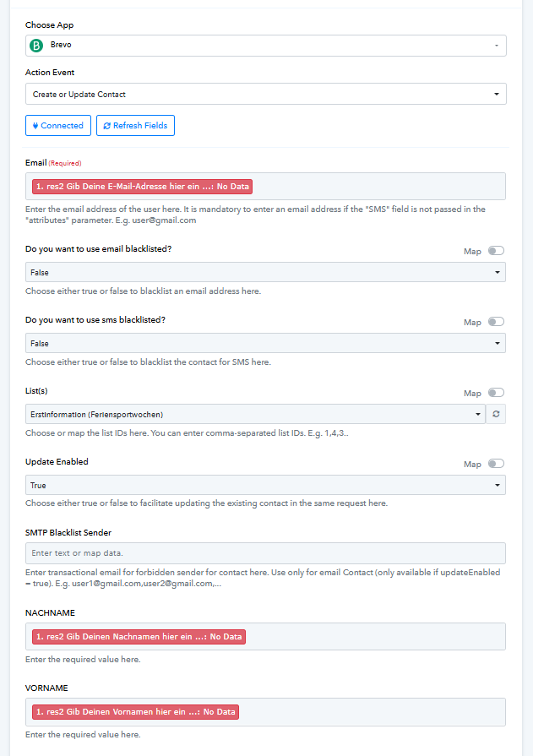Turn on Map toggle for List(s)
This screenshot has height=756, width=533.
pos(495,393)
